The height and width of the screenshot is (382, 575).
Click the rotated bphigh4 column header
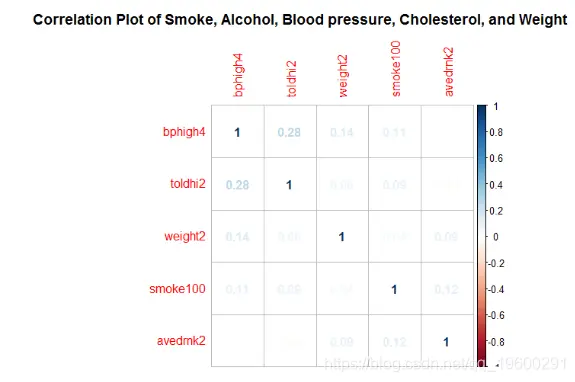238,75
